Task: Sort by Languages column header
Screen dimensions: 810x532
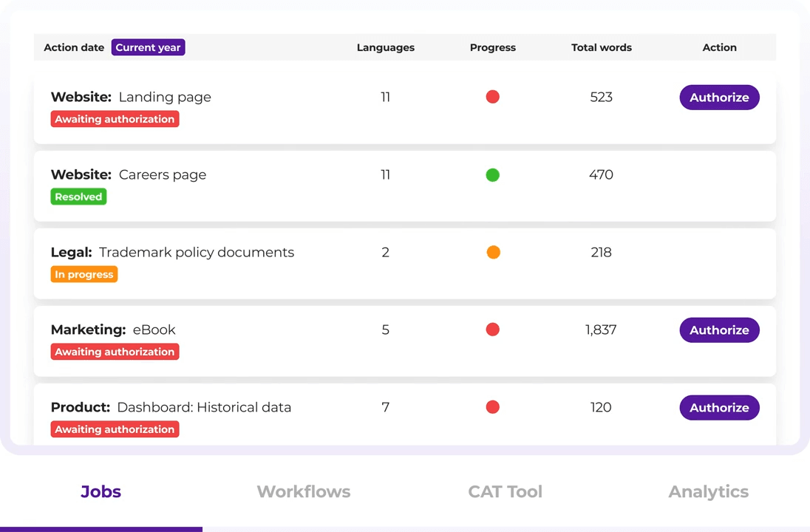Action: pyautogui.click(x=385, y=47)
